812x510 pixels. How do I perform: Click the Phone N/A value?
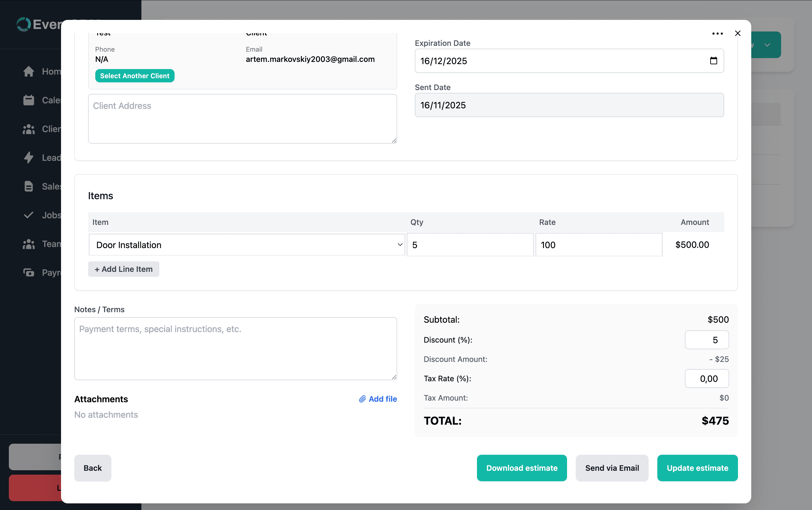click(102, 59)
